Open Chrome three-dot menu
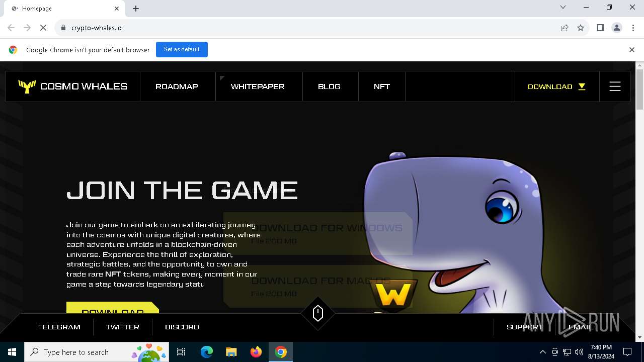 click(633, 28)
